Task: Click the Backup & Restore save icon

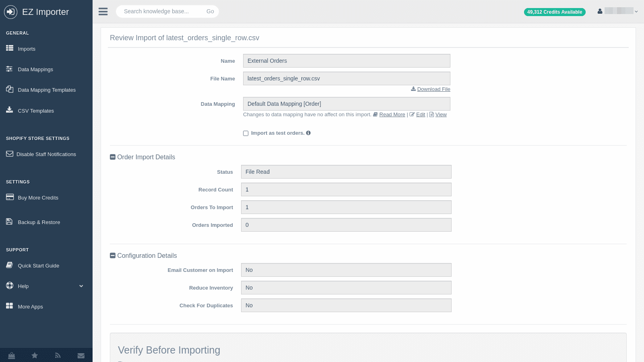Action: 9,222
